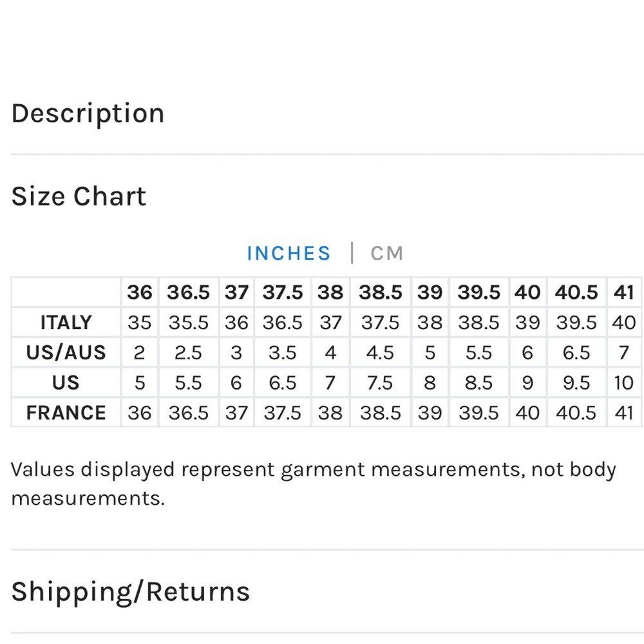
Task: Expand the Shipping/Returns section
Action: click(x=131, y=592)
